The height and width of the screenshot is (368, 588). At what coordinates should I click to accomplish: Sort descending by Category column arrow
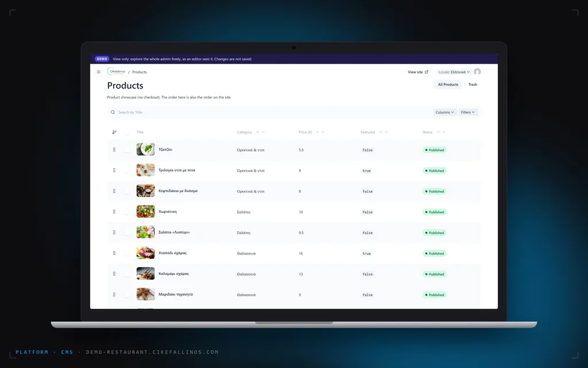click(263, 132)
